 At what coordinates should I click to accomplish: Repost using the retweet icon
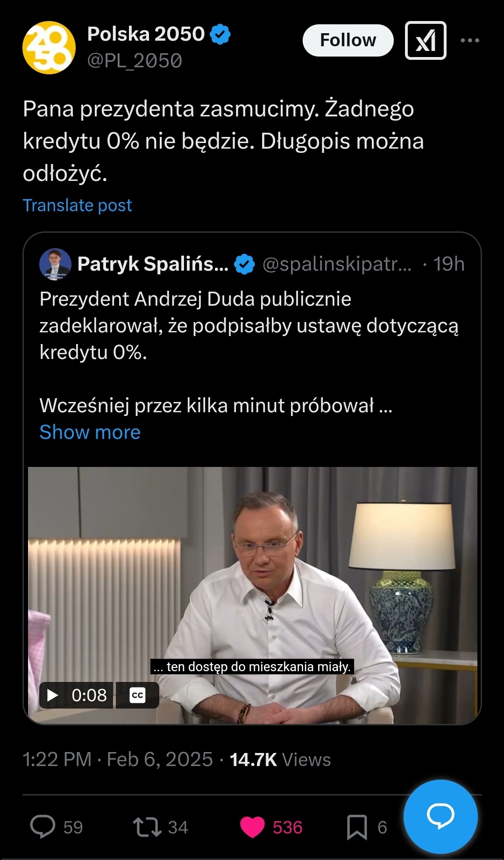147,826
